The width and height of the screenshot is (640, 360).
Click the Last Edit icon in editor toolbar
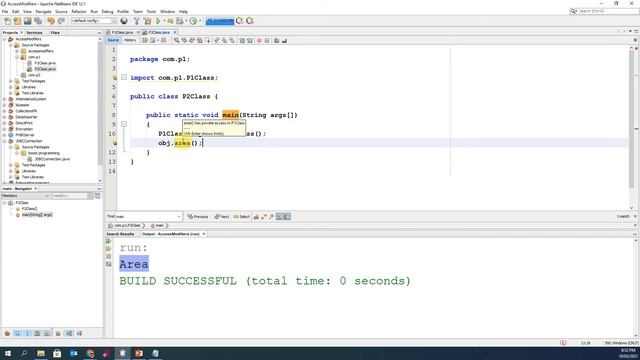coord(145,40)
